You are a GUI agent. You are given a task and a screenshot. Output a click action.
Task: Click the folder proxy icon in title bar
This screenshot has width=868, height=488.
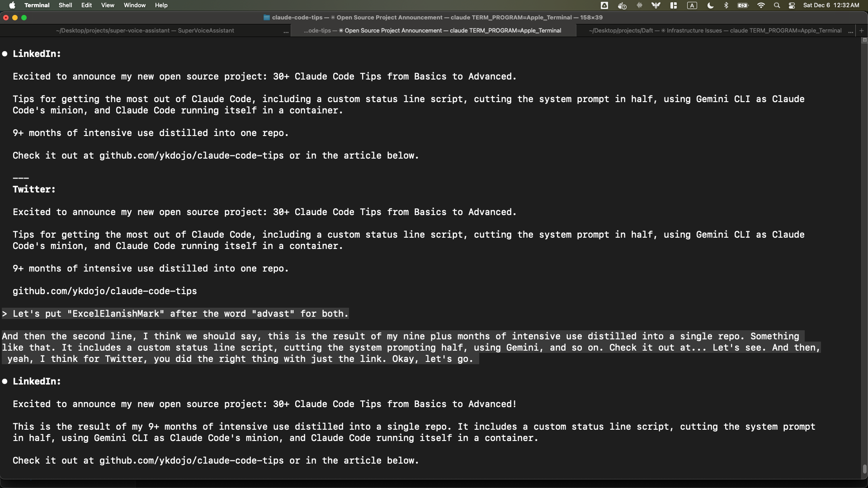pos(267,18)
